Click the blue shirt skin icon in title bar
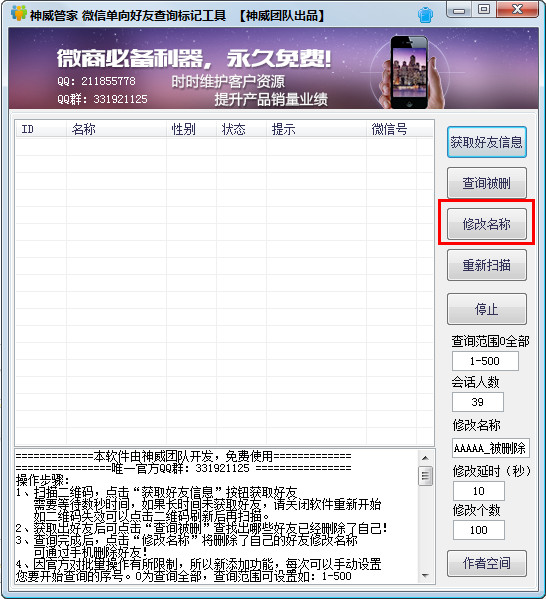The image size is (546, 599). [425, 15]
